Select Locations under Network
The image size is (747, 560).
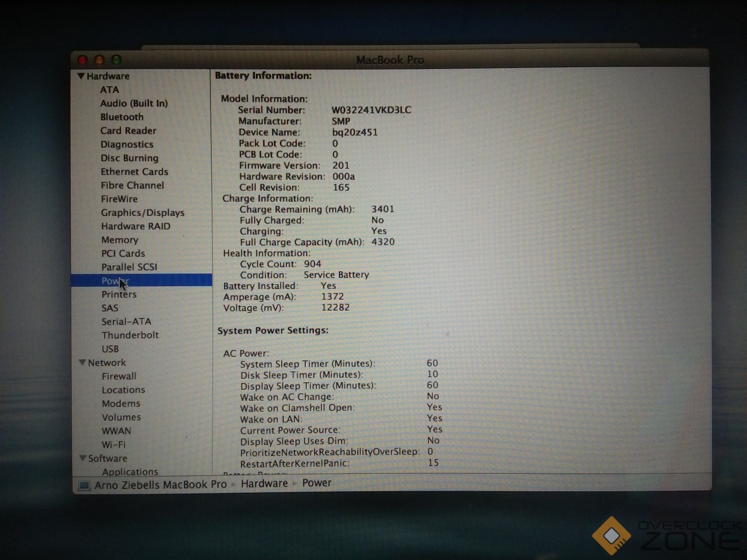pos(124,390)
